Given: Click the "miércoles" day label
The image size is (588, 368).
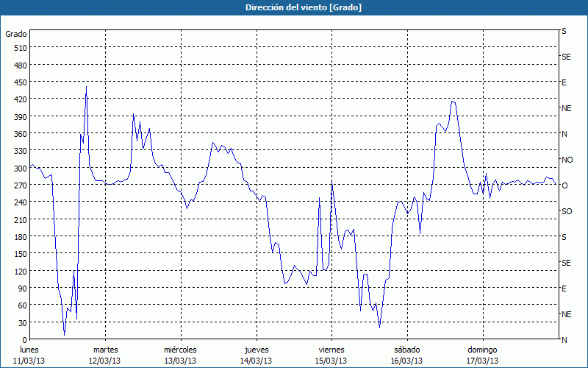Looking at the screenshot, I should click(180, 350).
